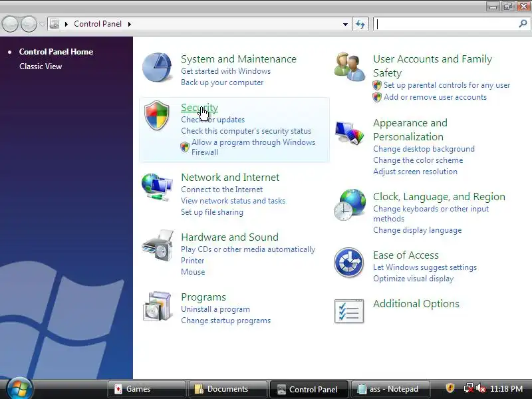The width and height of the screenshot is (532, 399).
Task: Click Set up file sharing
Action: 212,212
